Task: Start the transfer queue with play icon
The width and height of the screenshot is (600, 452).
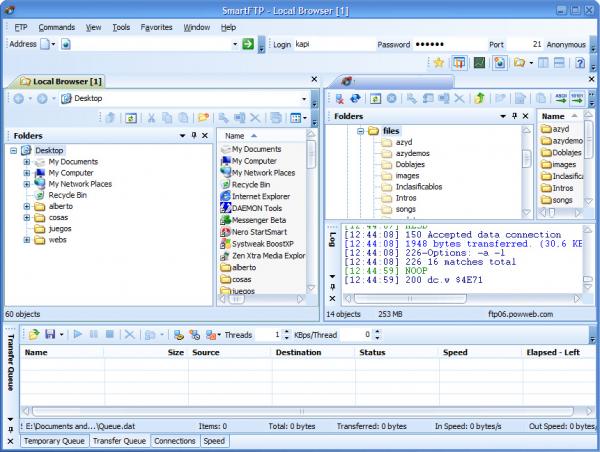Action: click(x=78, y=335)
